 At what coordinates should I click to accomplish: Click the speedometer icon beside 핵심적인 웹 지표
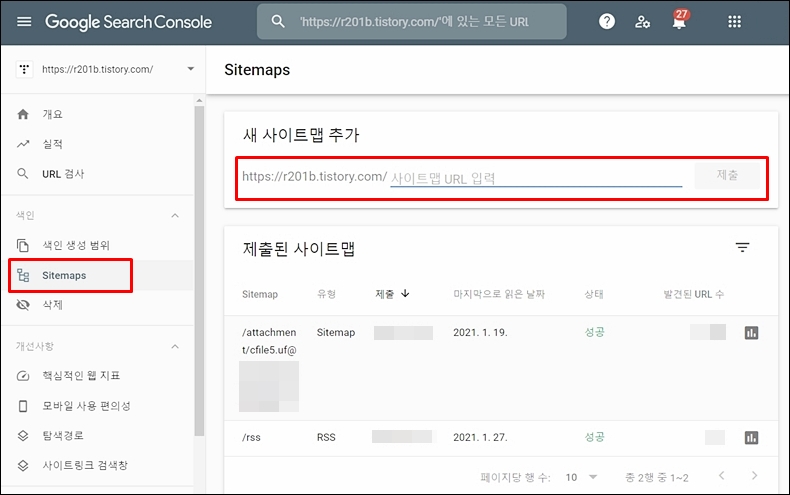point(23,376)
